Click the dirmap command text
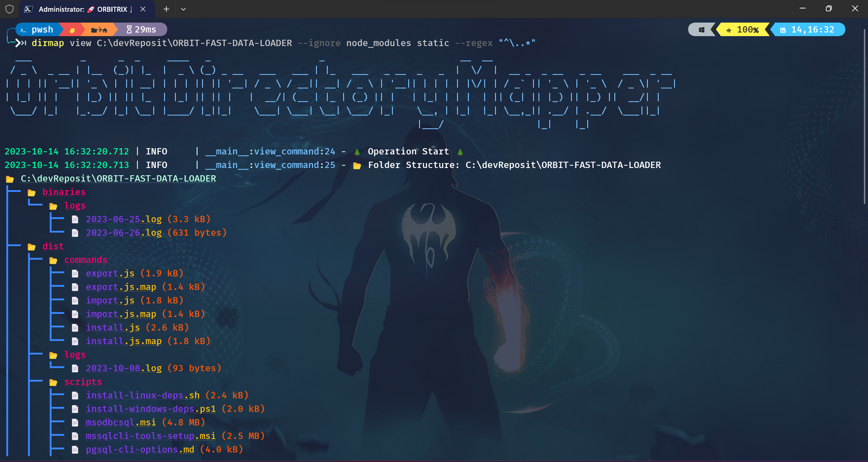Screen dimensions: 868x462 48,43
